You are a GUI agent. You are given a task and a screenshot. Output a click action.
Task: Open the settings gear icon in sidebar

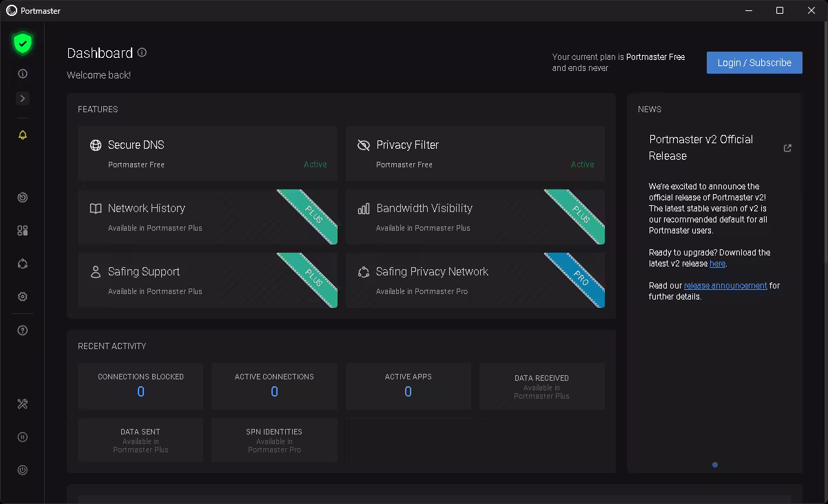[23, 297]
